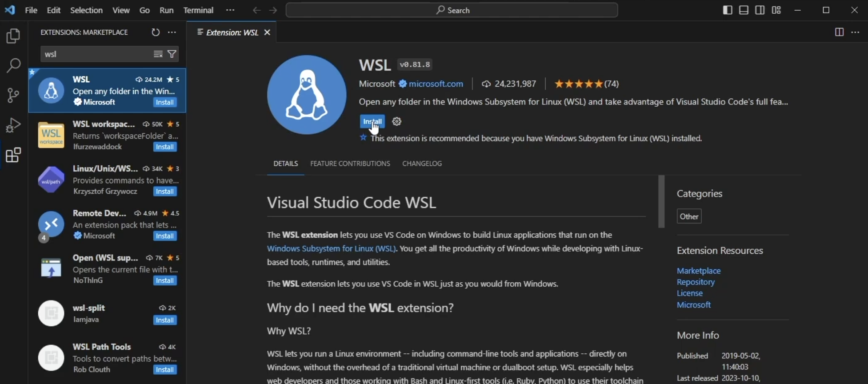Click the details page vertical scrollbar

[661, 201]
